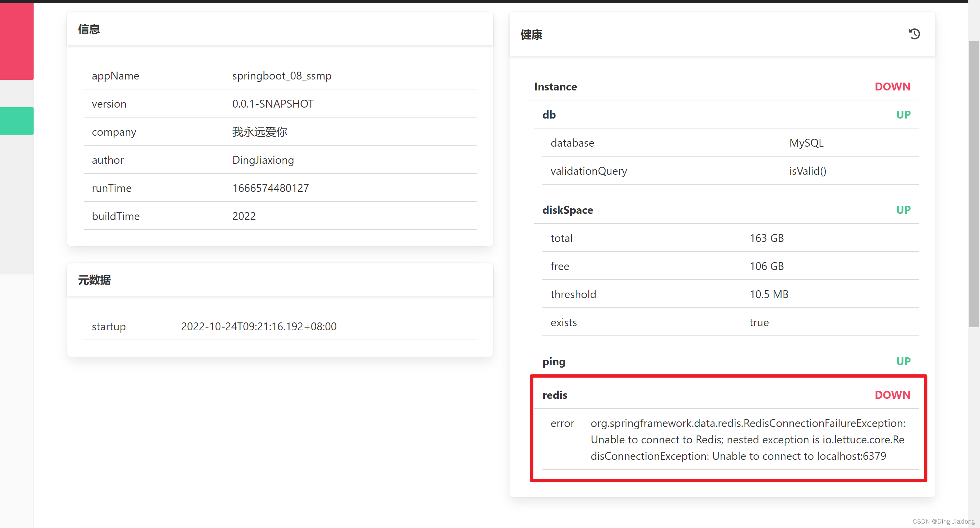
Task: Select the 10.5 MB value
Action: point(769,294)
